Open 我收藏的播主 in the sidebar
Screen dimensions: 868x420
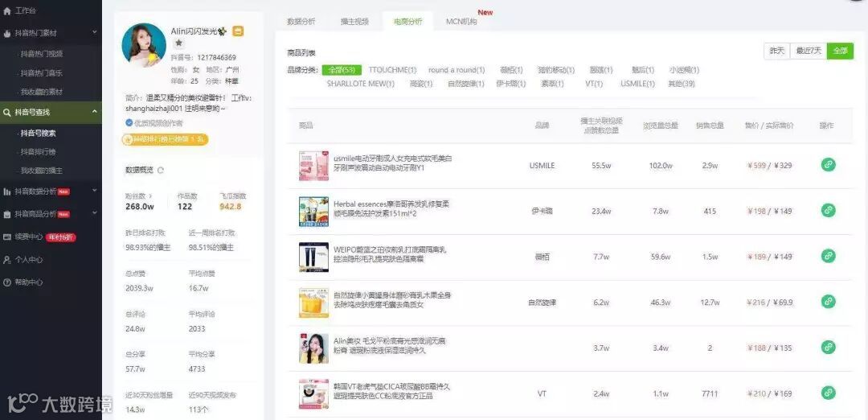tap(42, 171)
